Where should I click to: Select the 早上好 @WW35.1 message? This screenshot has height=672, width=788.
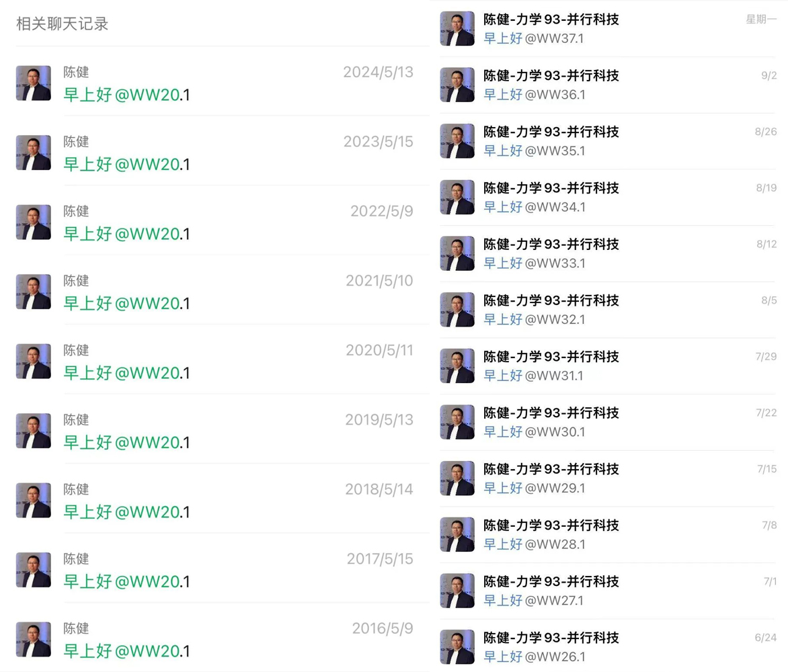click(535, 151)
